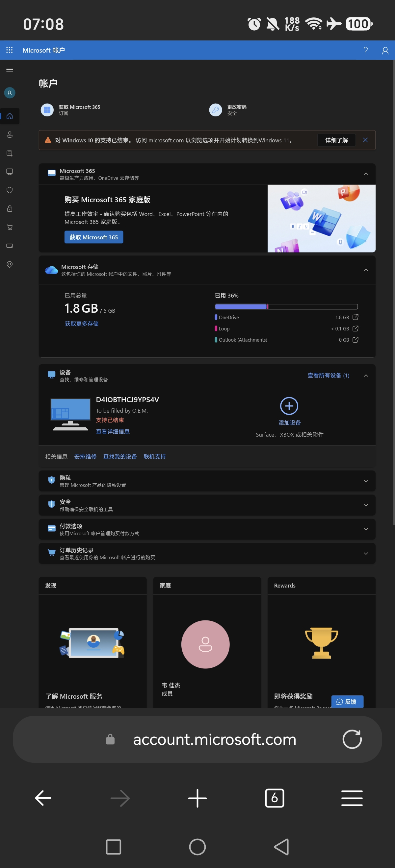395x868 pixels.
Task: Click the 详细了解 button in warning banner
Action: 336,140
